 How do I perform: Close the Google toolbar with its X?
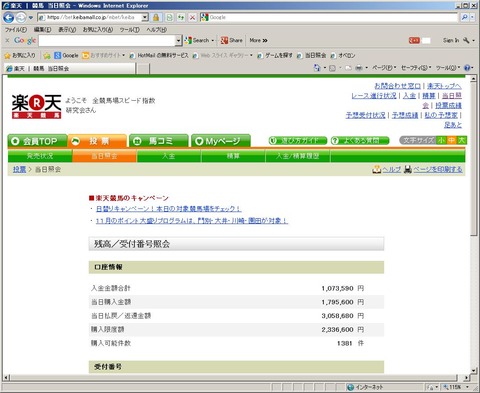click(x=7, y=40)
